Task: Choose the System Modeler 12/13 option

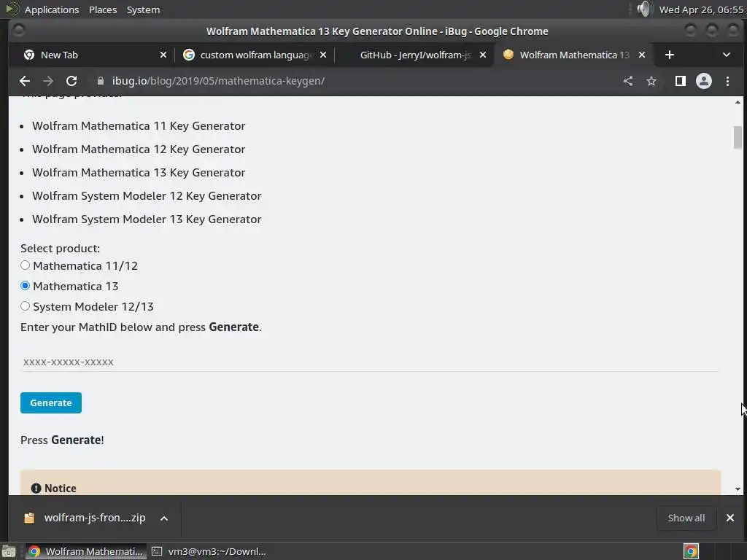Action: pyautogui.click(x=26, y=306)
